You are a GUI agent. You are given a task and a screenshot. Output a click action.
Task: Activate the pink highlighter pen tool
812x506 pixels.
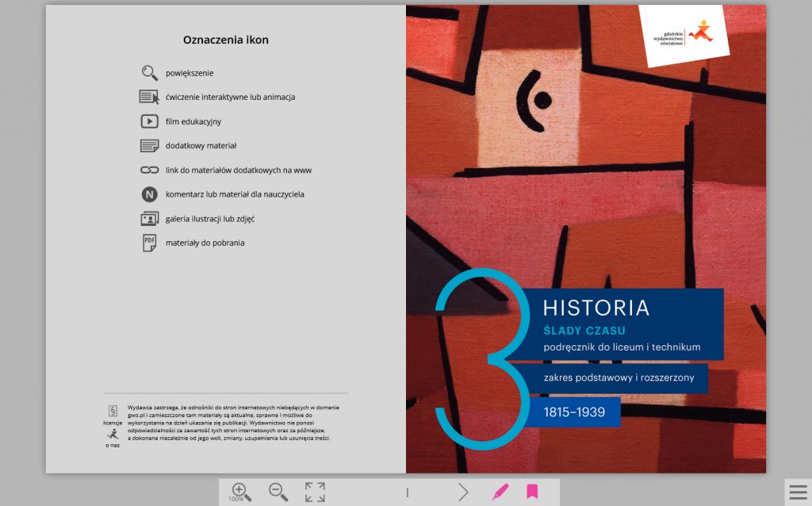click(500, 492)
